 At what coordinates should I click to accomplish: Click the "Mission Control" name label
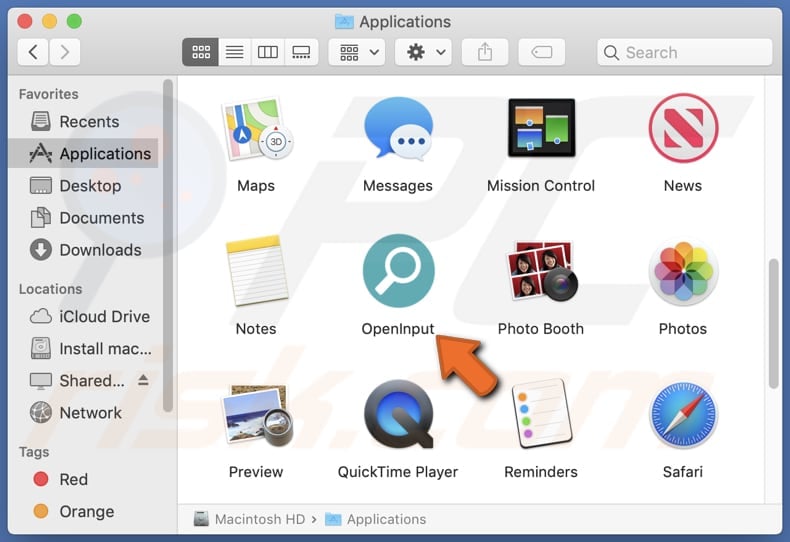click(541, 186)
